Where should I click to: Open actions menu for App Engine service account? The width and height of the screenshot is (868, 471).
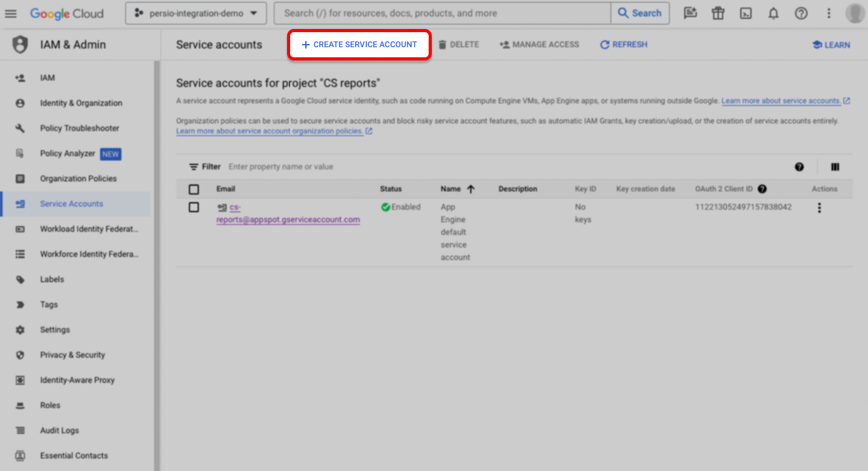pos(819,207)
